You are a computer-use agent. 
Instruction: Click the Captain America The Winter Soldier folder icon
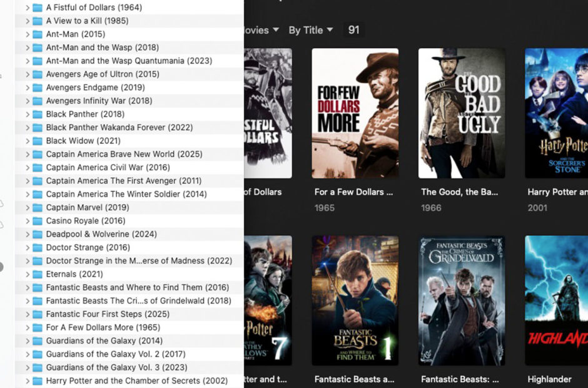(38, 194)
